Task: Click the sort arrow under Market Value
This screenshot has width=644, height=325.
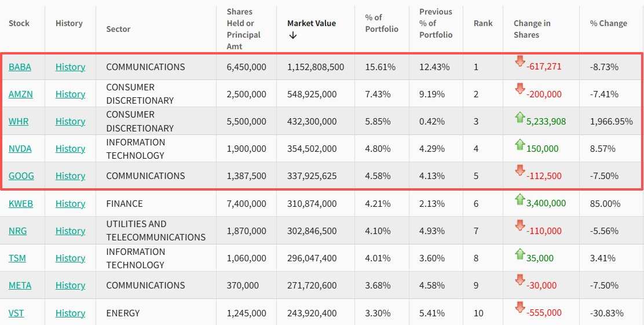Action: (x=293, y=35)
